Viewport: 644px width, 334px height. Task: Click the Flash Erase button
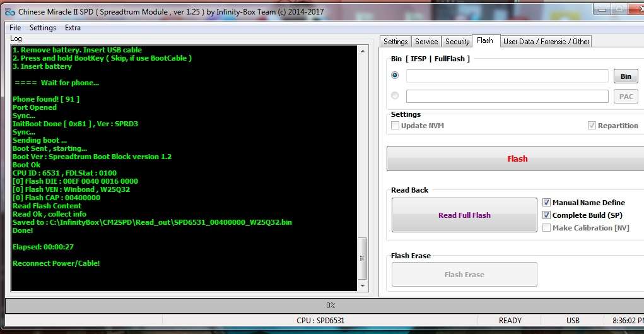(x=464, y=275)
